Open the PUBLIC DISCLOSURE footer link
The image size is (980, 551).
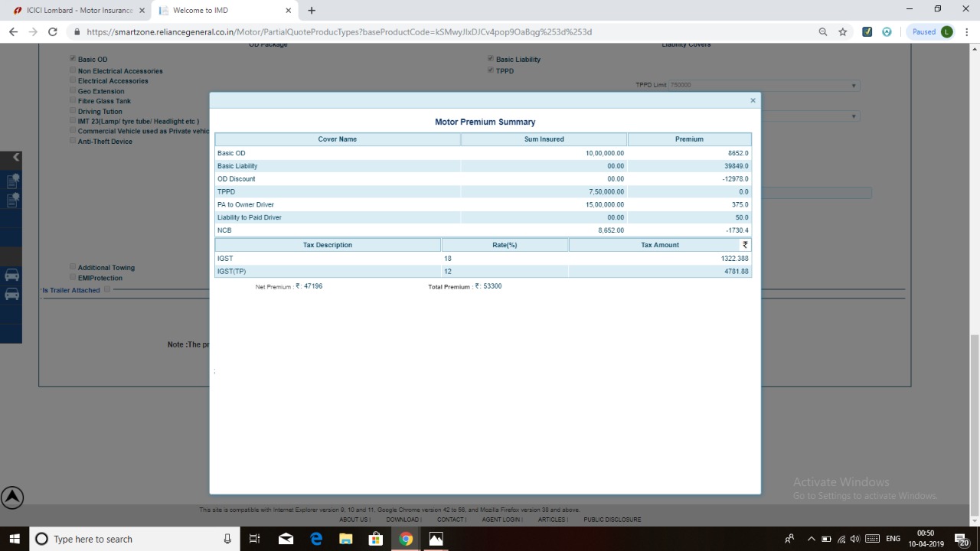[612, 520]
